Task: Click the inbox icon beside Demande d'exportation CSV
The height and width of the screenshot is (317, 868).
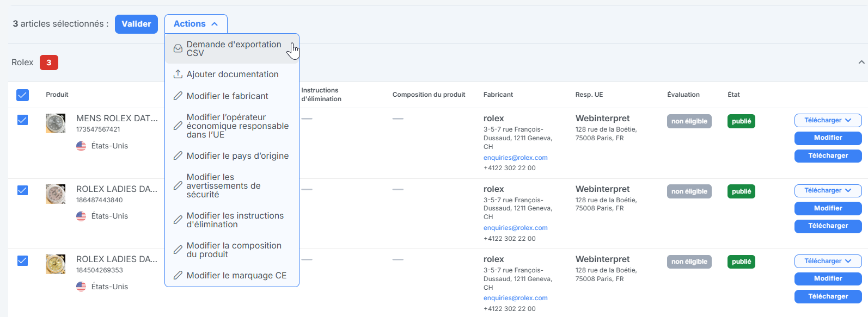Action: pos(178,49)
